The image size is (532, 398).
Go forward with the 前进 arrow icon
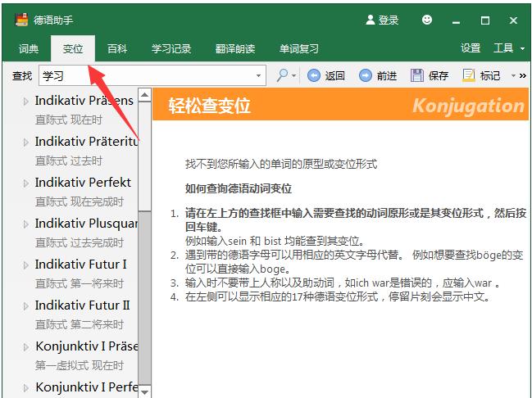click(366, 75)
